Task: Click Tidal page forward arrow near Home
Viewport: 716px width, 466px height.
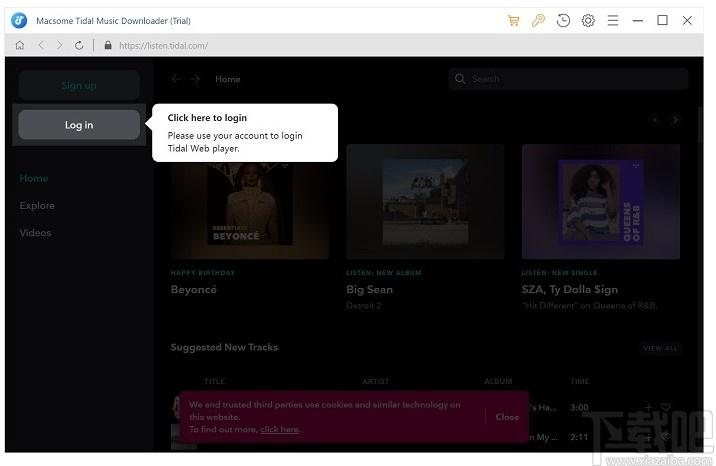Action: 195,79
